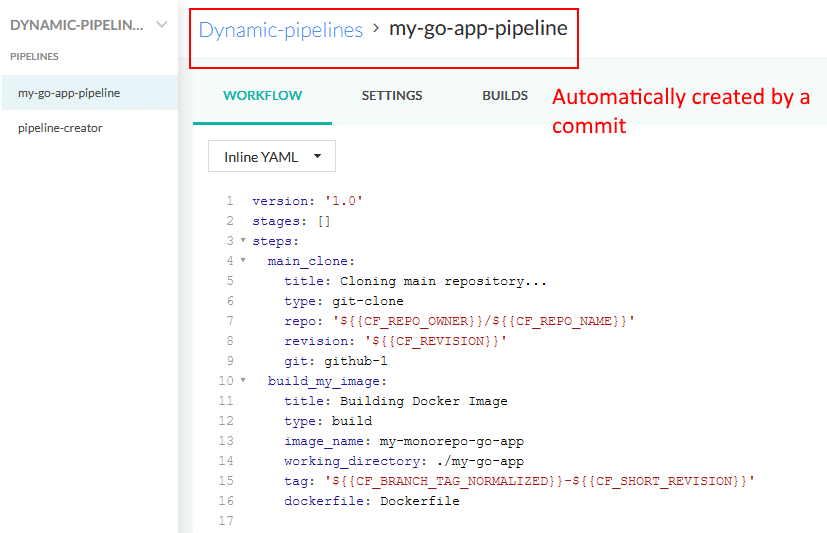Click the repo variable line
The height and width of the screenshot is (533, 827).
pyautogui.click(x=459, y=321)
